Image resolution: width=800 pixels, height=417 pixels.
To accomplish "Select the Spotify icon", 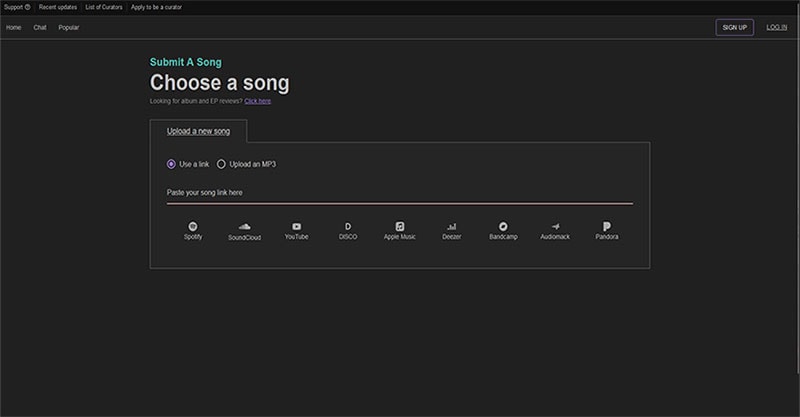I will pos(193,226).
